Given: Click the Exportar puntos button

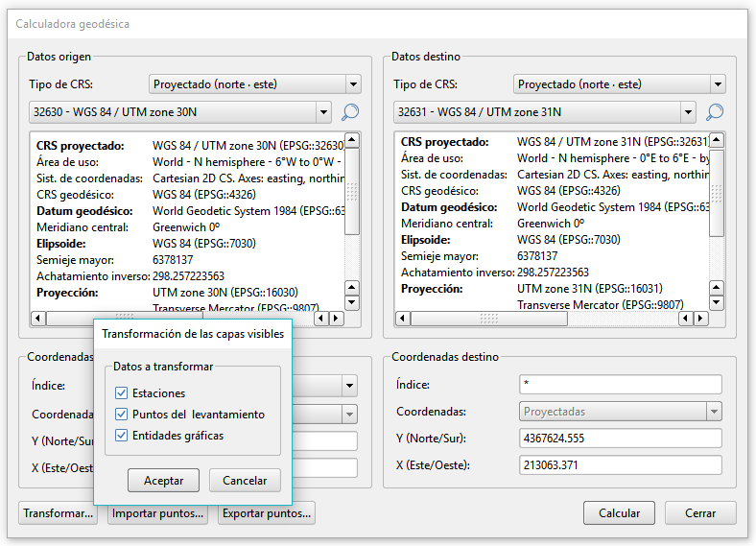Looking at the screenshot, I should click(x=266, y=513).
